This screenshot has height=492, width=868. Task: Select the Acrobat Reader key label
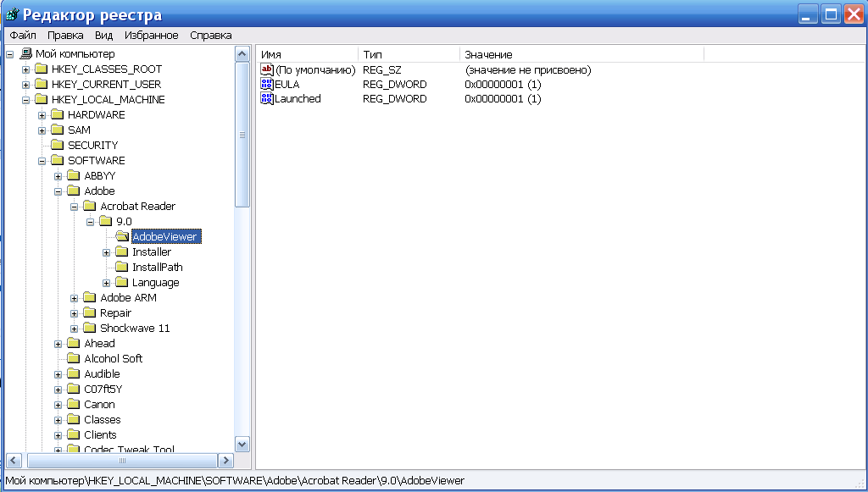[138, 206]
